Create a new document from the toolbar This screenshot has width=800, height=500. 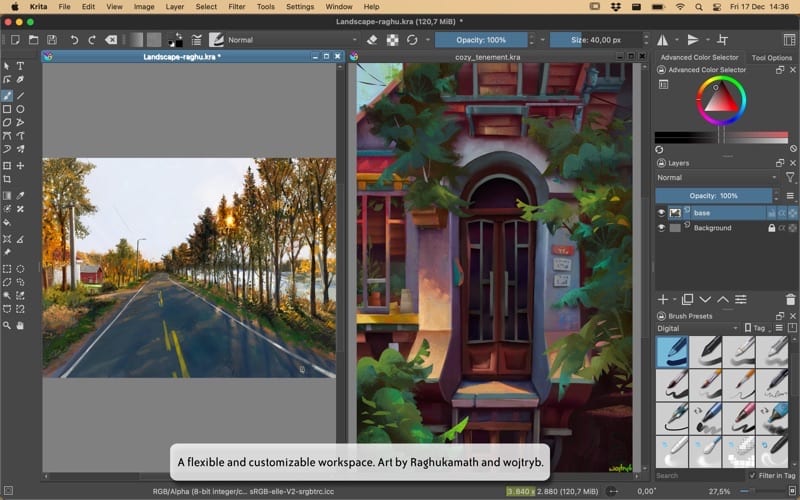click(15, 40)
